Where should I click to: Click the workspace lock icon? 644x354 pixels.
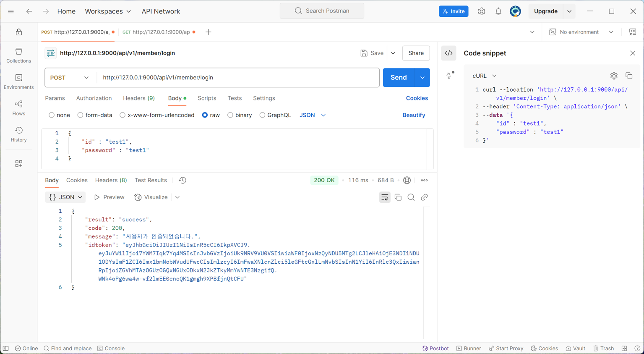coord(19,32)
